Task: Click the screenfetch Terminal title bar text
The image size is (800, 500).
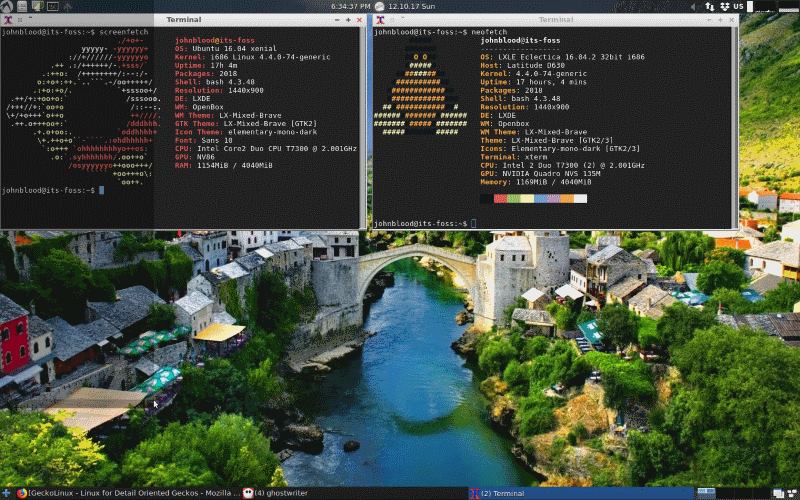Action: point(184,19)
